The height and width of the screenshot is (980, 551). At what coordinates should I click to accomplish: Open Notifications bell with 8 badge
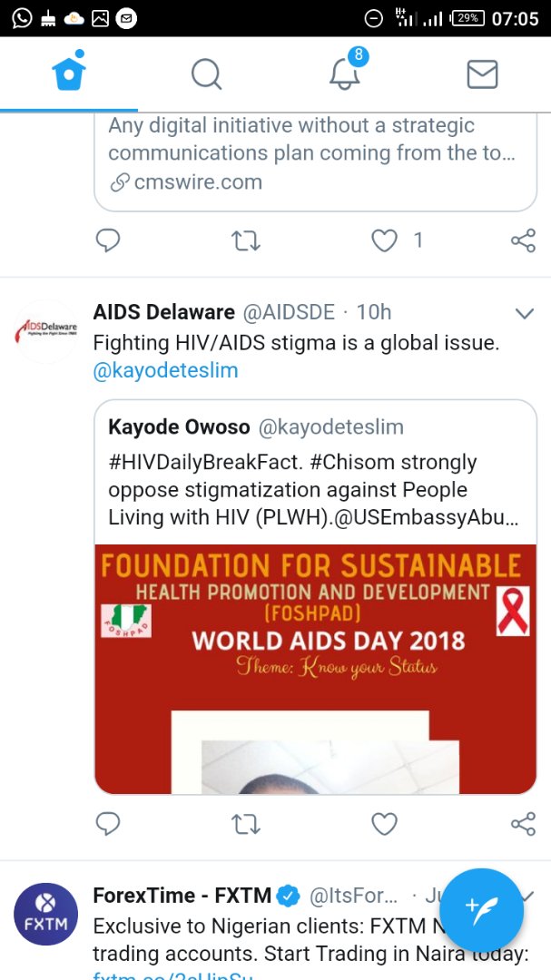345,73
